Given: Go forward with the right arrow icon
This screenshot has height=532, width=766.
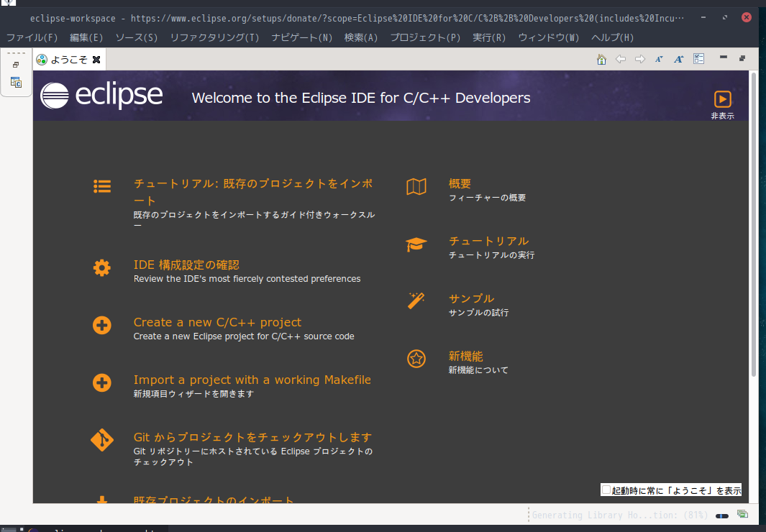Looking at the screenshot, I should coord(640,59).
